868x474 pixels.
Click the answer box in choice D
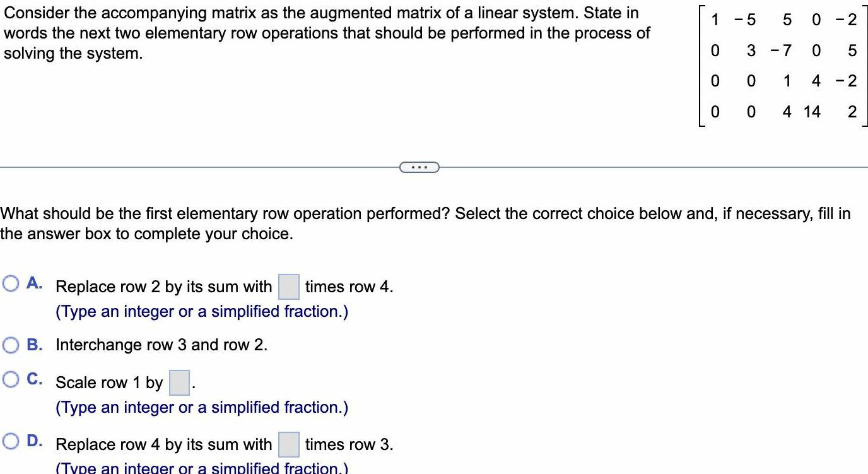288,444
